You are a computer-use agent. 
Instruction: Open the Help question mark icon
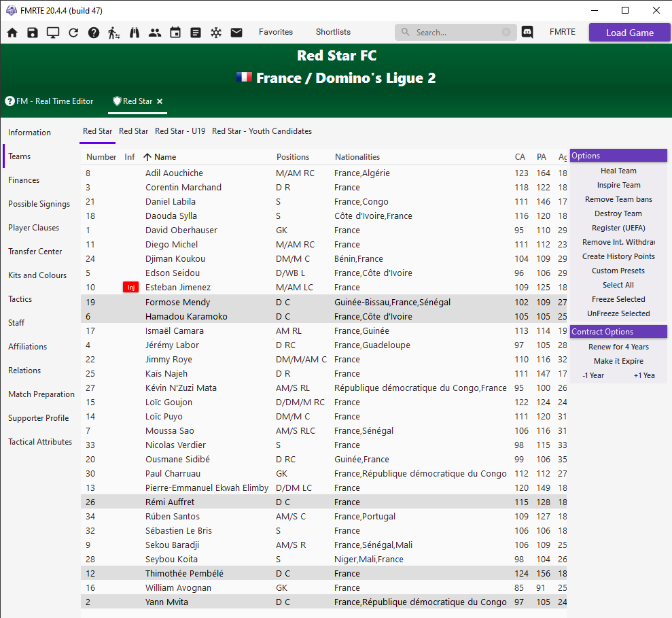94,33
